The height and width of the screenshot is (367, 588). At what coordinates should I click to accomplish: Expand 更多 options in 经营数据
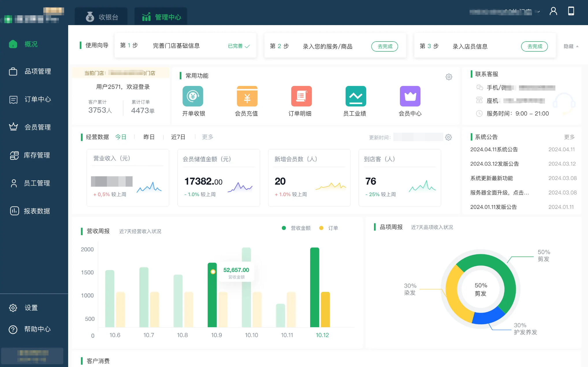207,137
